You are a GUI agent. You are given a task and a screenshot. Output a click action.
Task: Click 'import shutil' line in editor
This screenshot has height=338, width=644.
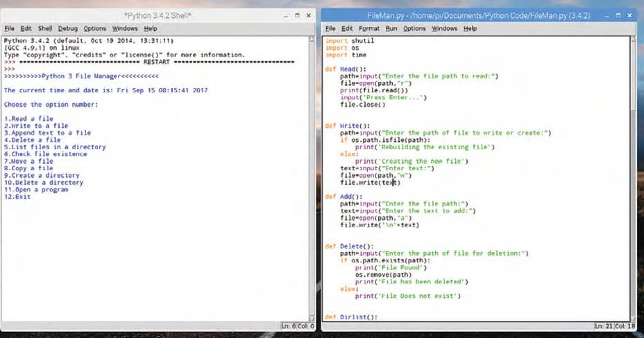[350, 41]
